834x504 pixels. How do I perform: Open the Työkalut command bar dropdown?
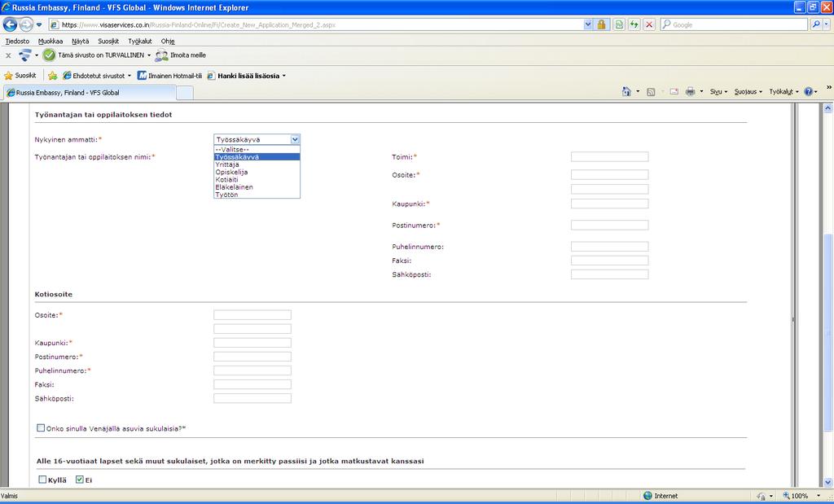pos(784,92)
